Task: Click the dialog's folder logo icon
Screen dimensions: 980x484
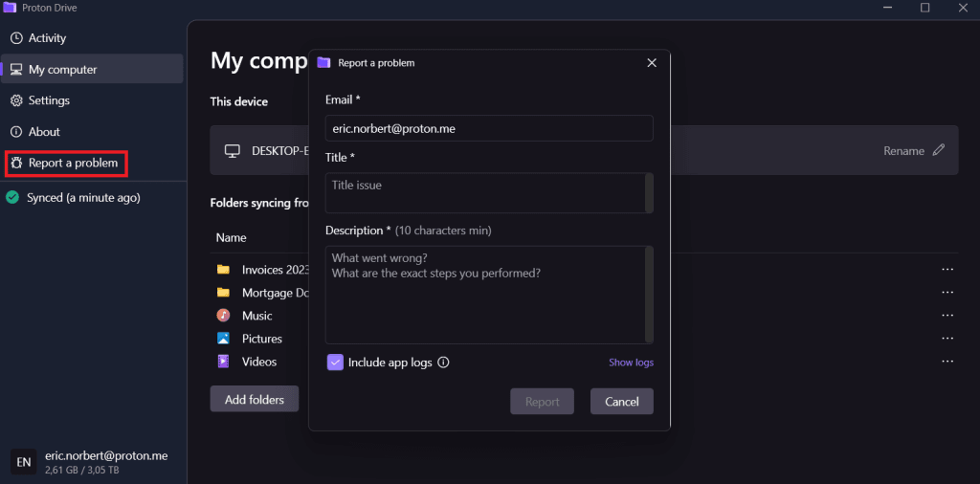Action: coord(323,62)
